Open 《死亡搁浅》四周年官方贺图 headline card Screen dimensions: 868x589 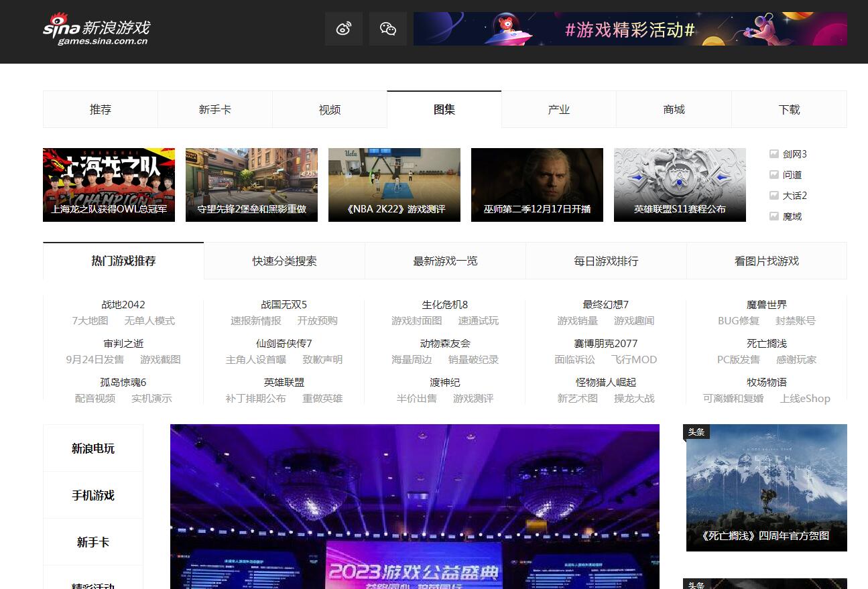click(x=767, y=488)
